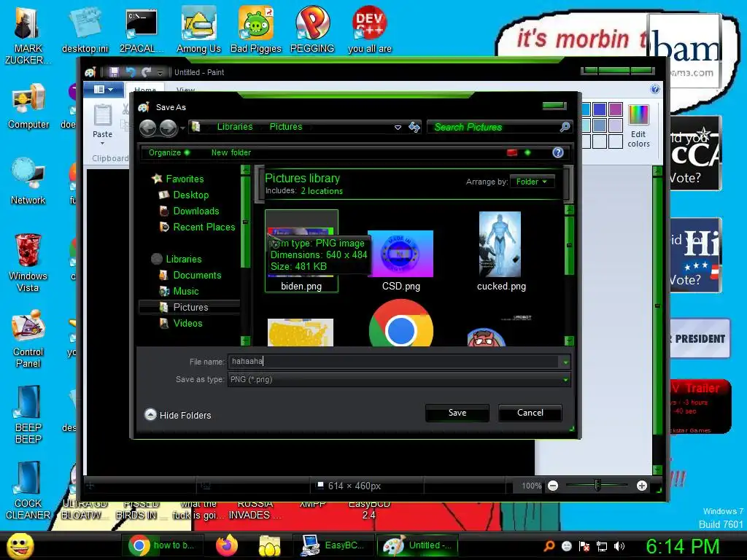This screenshot has height=560, width=747.
Task: Open the More view options arrow
Action: point(527,152)
